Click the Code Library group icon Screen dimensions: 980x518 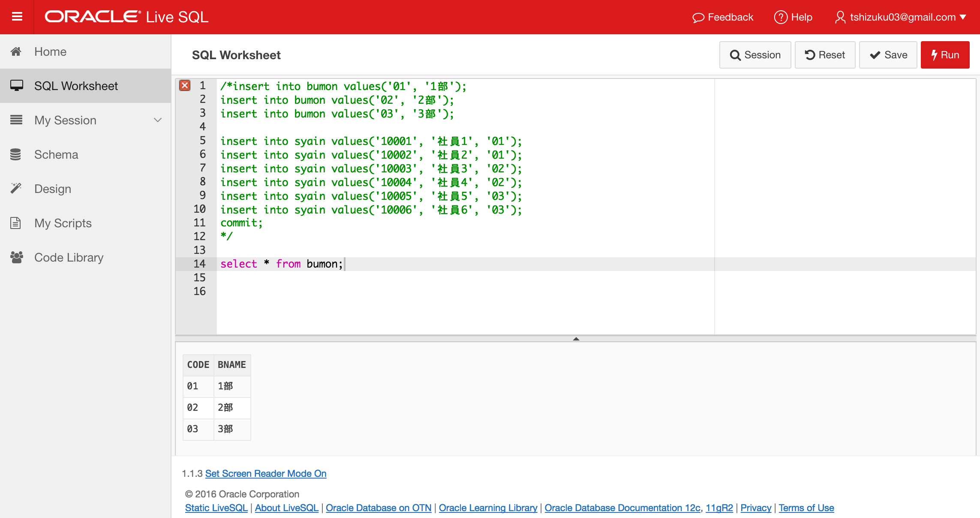pos(17,256)
